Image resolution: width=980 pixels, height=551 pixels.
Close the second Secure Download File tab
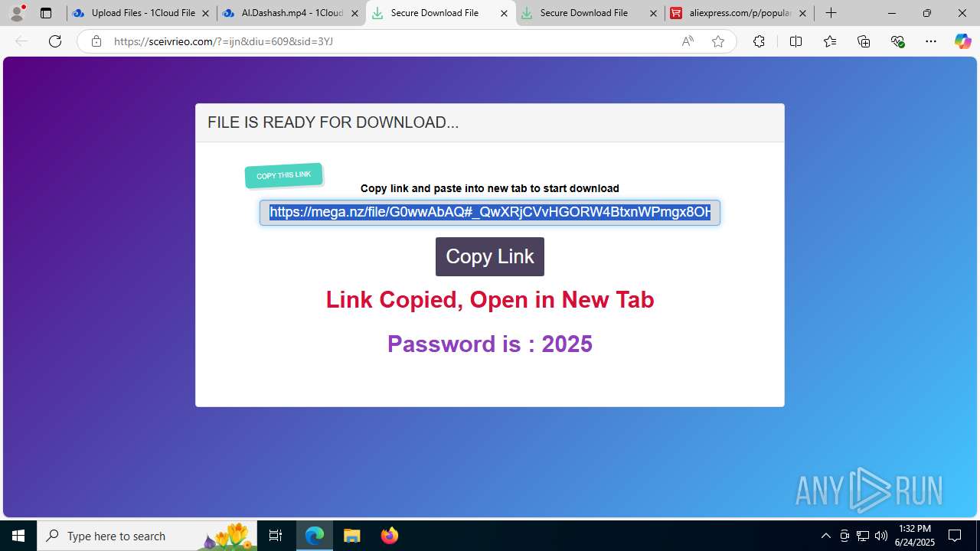tap(653, 13)
